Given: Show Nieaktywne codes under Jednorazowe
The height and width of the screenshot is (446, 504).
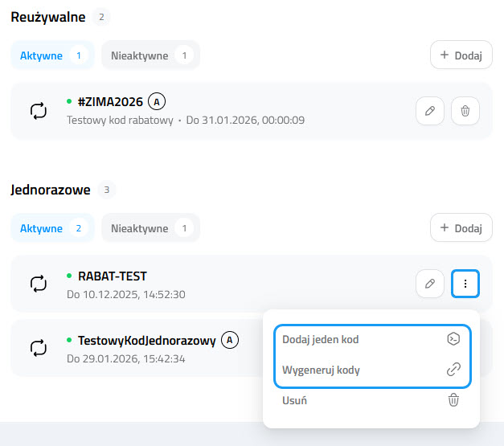Looking at the screenshot, I should coord(150,228).
